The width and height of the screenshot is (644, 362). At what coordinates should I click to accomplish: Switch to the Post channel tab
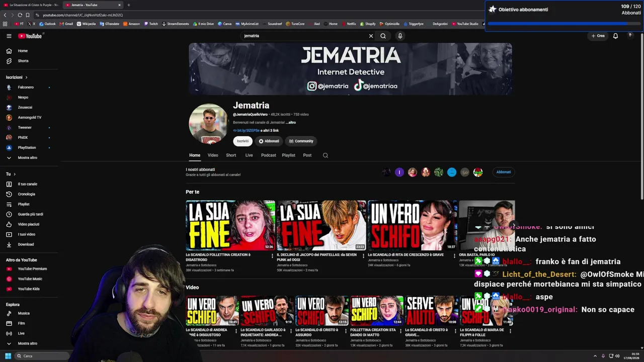click(307, 155)
